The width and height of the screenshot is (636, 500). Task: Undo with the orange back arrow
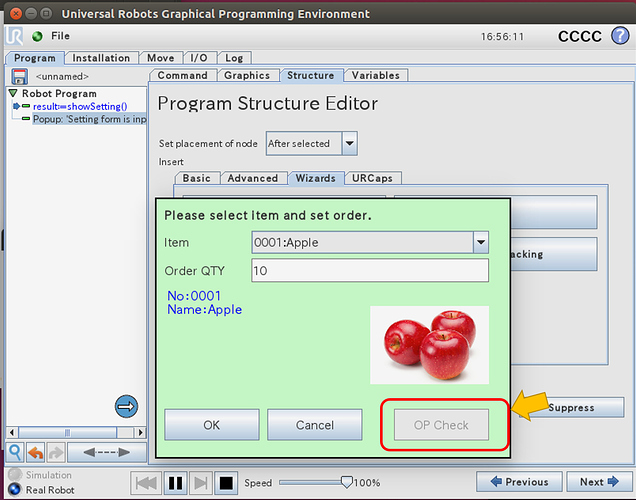[x=36, y=452]
